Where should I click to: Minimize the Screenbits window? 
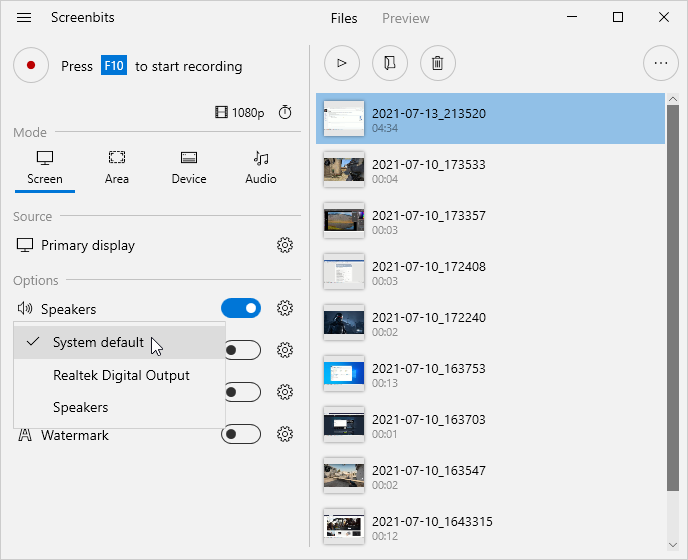(x=572, y=17)
